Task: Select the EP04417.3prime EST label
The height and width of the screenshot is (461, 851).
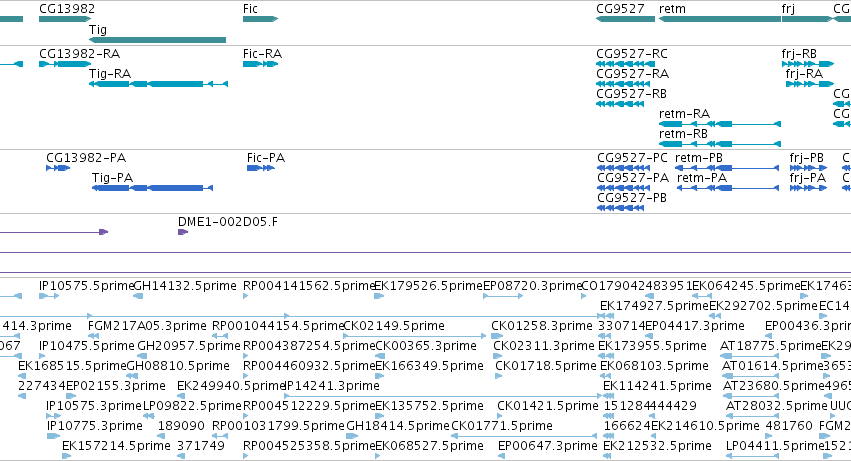Action: (x=694, y=326)
